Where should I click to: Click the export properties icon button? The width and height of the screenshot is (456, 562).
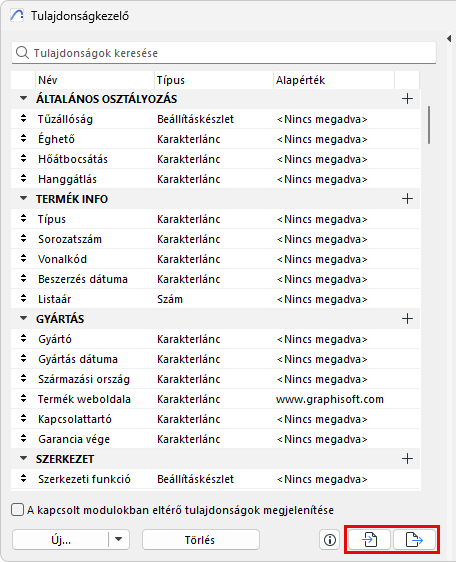[414, 539]
